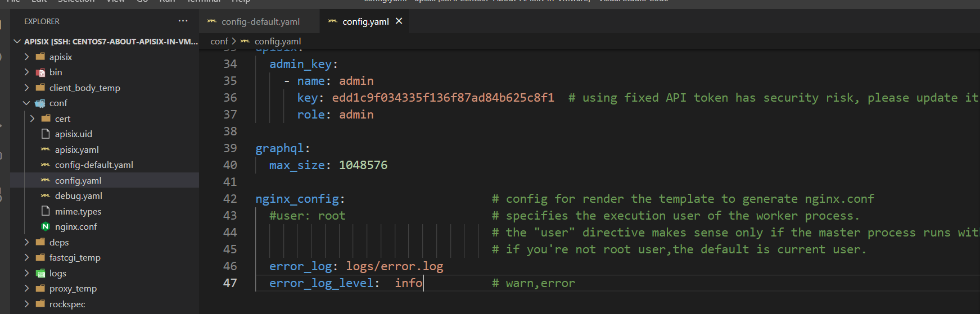The image size is (980, 314).
Task: Close the config.yaml tab
Action: [x=399, y=21]
